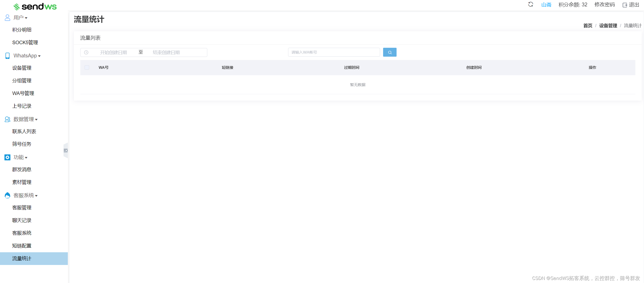Click the blue search magnifier button
Screen dimensions: 644x283
389,52
